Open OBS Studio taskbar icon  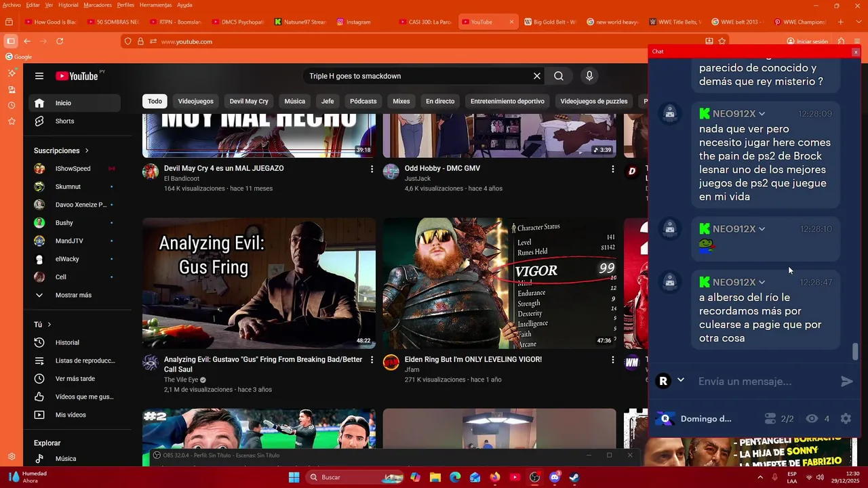click(534, 477)
